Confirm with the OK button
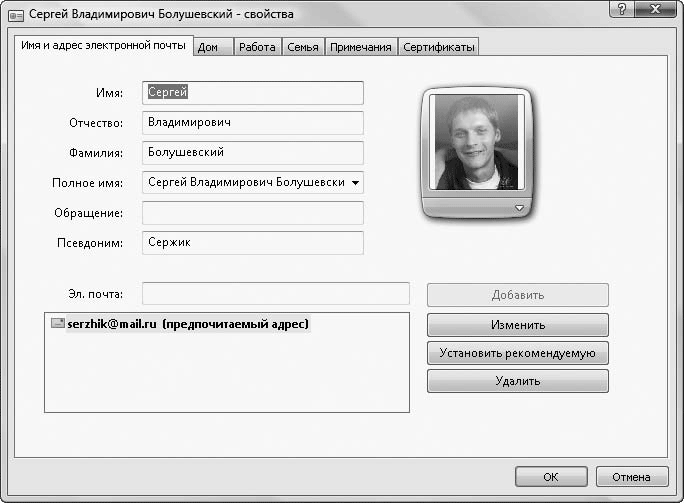This screenshot has height=503, width=684. [550, 477]
